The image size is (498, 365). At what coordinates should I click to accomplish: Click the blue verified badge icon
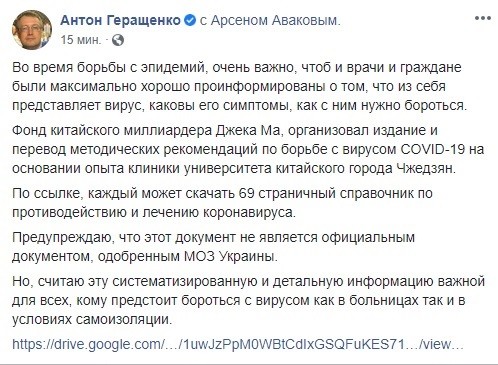[x=190, y=21]
